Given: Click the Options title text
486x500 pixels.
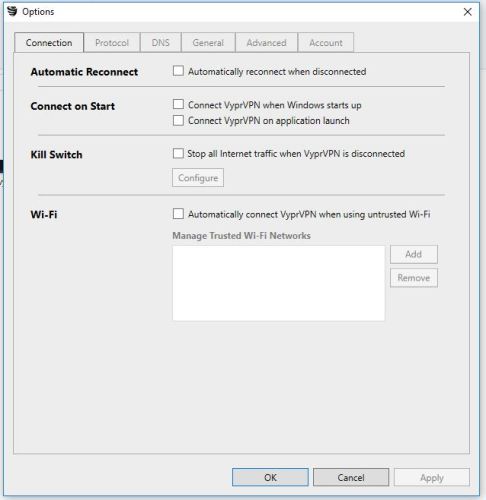Looking at the screenshot, I should pos(38,12).
